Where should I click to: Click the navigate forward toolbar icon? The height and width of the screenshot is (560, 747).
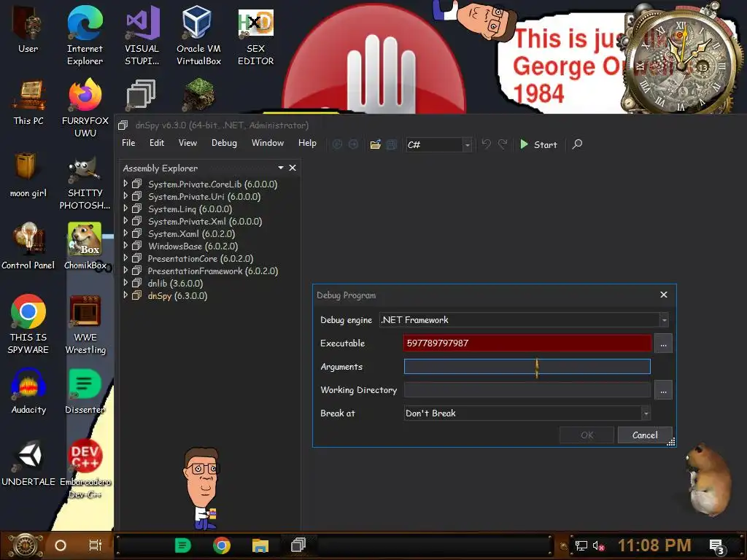click(x=353, y=144)
